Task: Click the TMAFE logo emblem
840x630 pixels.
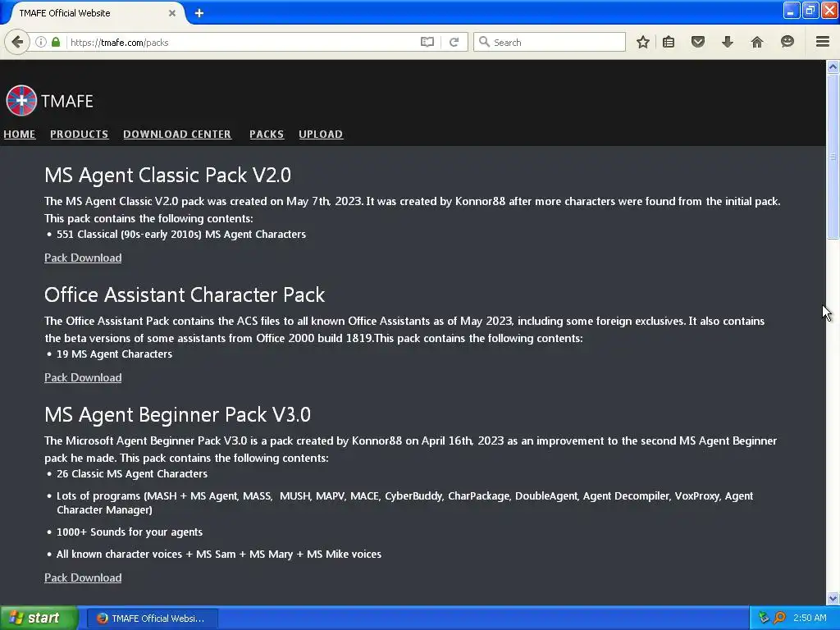Action: click(21, 100)
